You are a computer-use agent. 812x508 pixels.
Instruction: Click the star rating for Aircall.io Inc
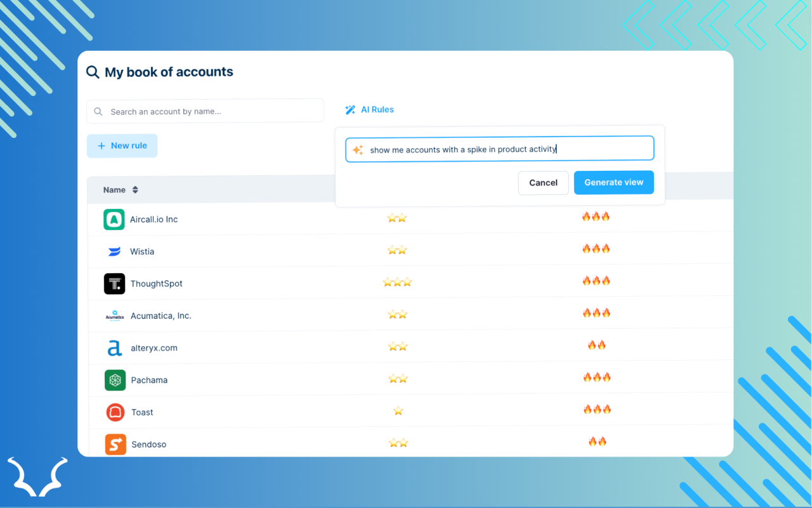click(x=397, y=218)
